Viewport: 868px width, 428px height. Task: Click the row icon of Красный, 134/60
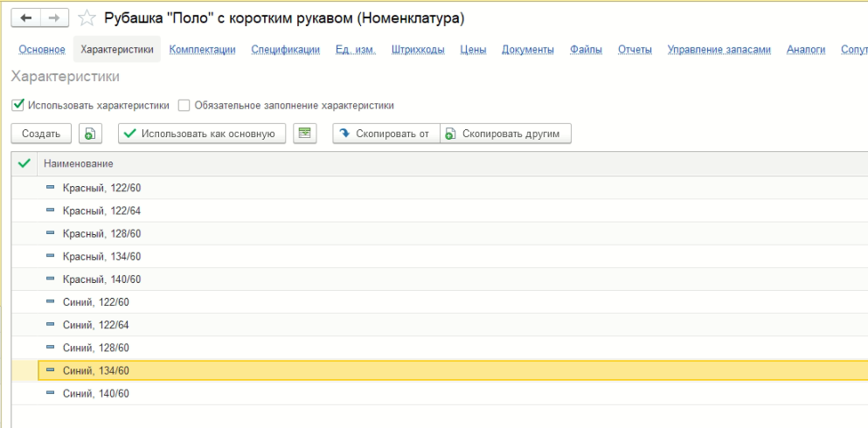coord(51,257)
